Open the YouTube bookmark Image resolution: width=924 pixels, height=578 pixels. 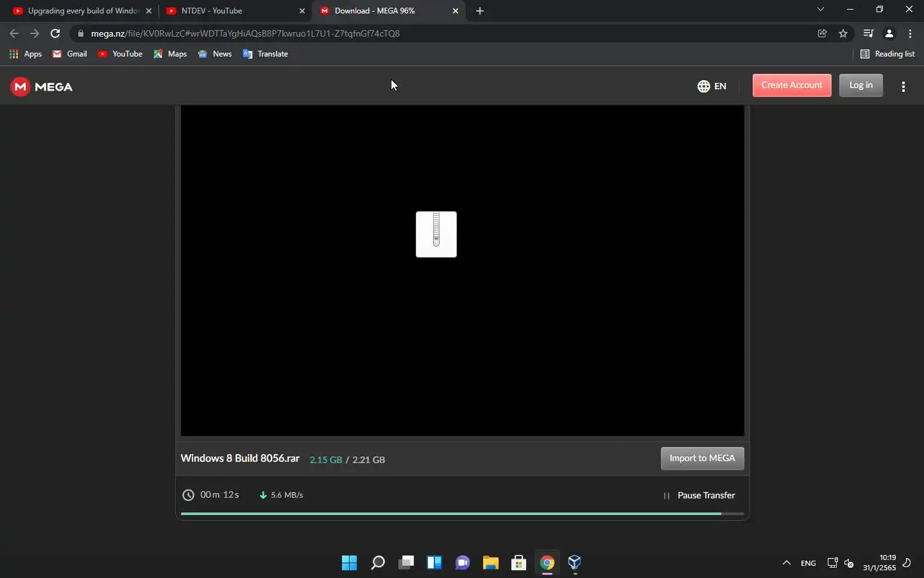pos(120,54)
